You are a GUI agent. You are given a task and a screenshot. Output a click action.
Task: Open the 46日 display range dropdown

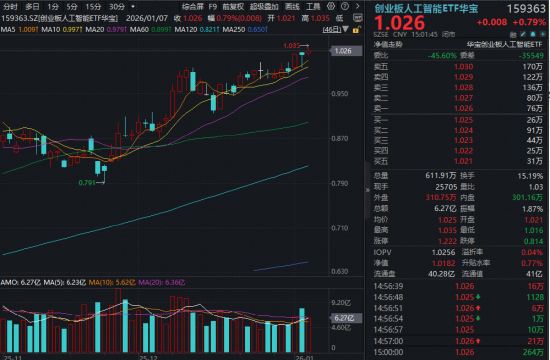(x=335, y=29)
